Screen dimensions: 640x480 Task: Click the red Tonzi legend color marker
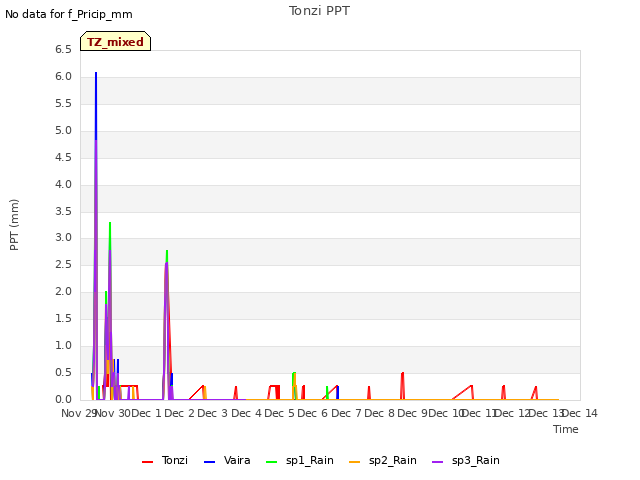point(147,462)
